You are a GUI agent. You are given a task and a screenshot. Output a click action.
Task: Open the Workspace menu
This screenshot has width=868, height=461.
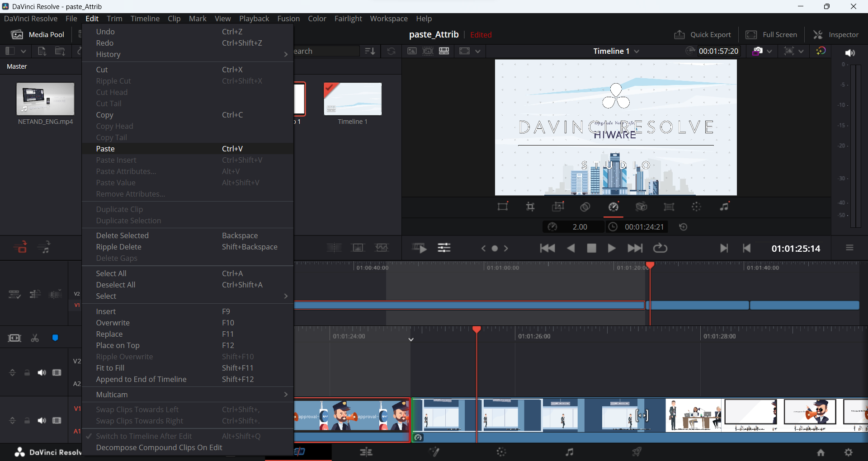coord(389,19)
